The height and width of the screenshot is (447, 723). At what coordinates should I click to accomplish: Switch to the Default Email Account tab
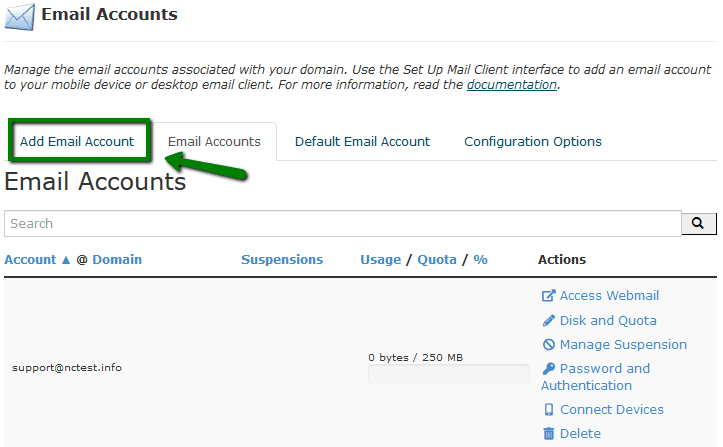coord(362,141)
